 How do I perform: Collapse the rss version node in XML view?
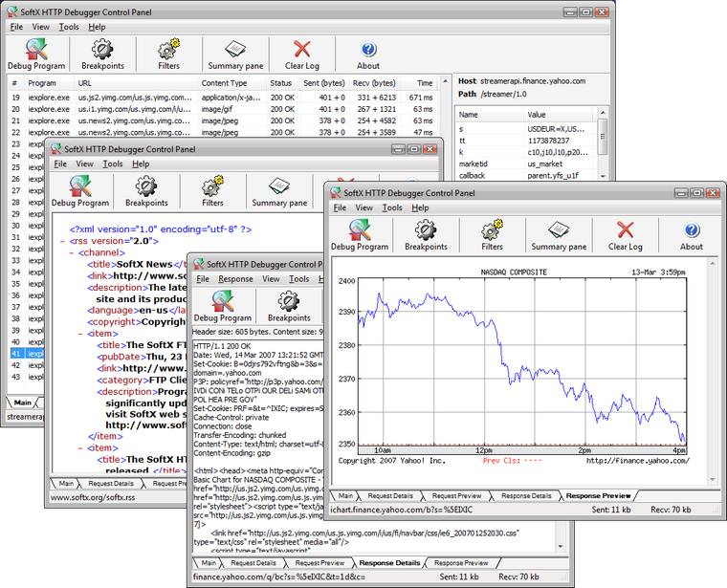pyautogui.click(x=62, y=241)
